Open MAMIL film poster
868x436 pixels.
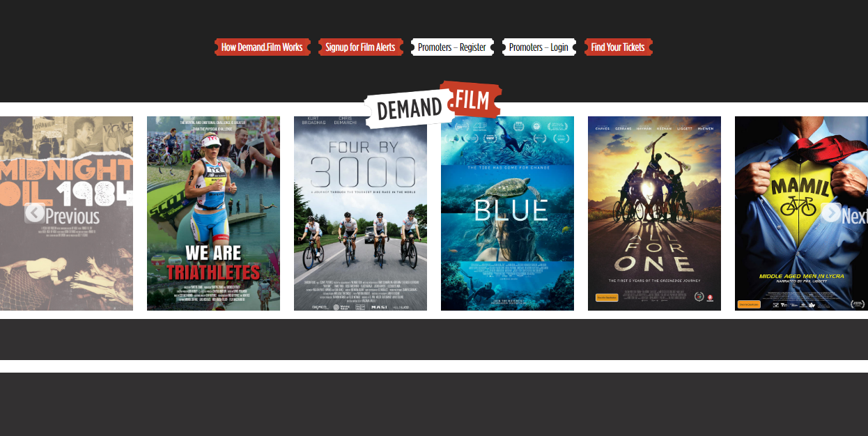pos(801,213)
